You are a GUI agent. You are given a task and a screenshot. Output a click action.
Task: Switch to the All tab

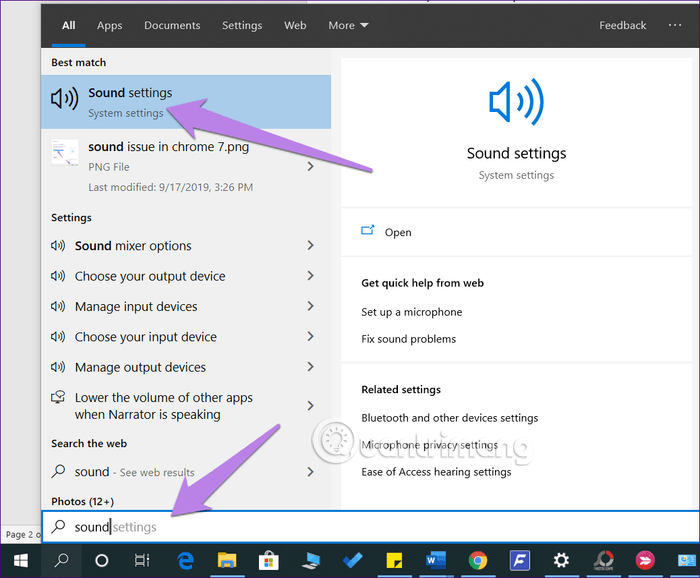pos(68,25)
